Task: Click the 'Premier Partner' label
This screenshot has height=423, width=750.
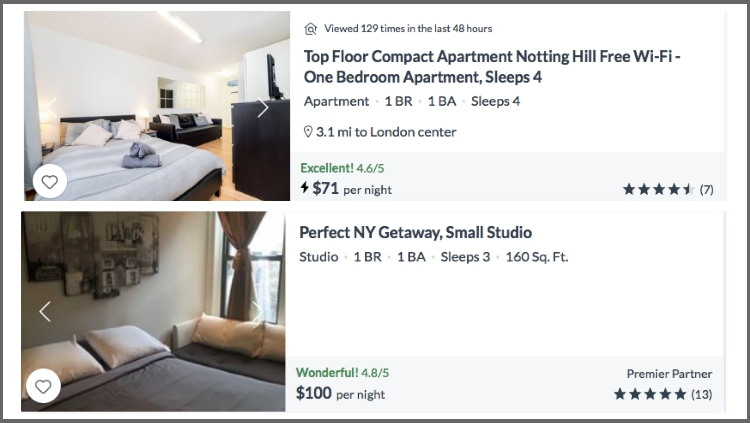Action: pyautogui.click(x=669, y=374)
